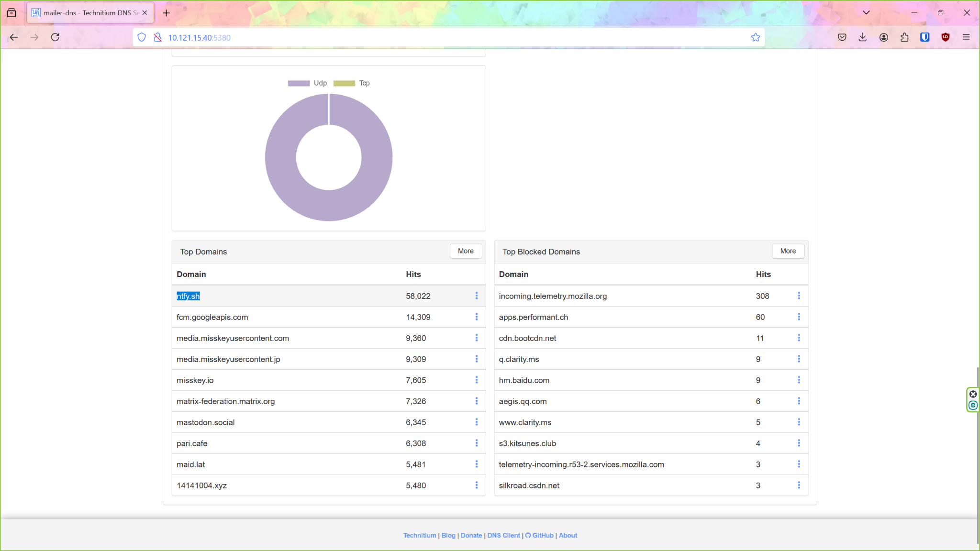Open the Blog footer link

(448, 535)
